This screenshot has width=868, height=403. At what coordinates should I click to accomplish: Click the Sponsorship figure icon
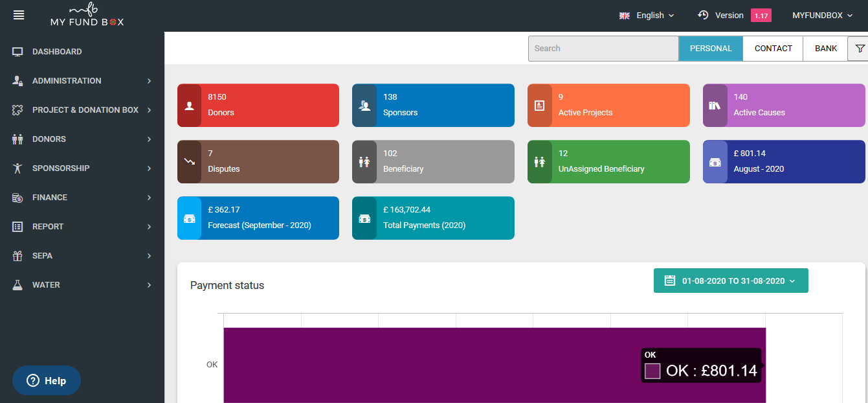click(x=17, y=168)
